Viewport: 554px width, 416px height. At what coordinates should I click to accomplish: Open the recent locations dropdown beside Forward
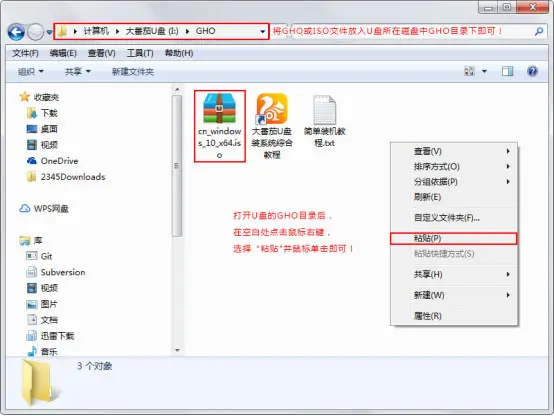(49, 32)
